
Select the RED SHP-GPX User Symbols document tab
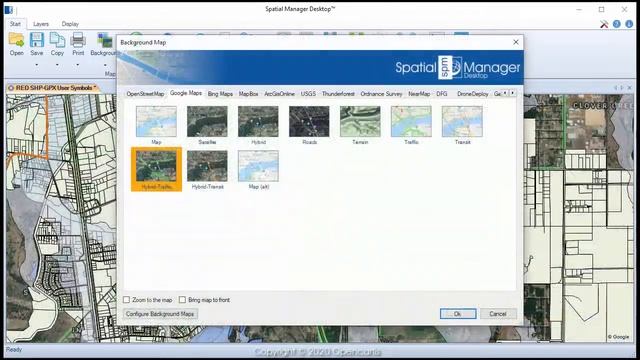53,88
